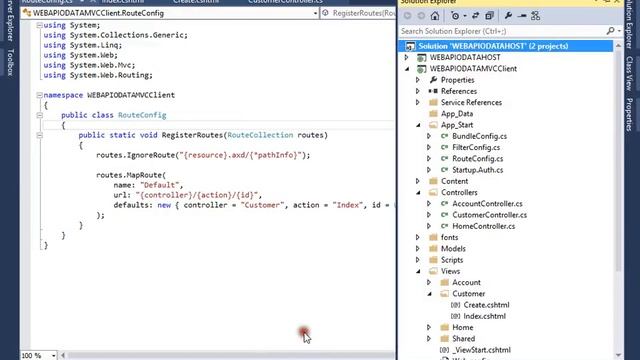Image resolution: width=640 pixels, height=360 pixels.
Task: Click the solution icon of Solution 'WEBAPIODATAHOST'
Action: point(410,46)
